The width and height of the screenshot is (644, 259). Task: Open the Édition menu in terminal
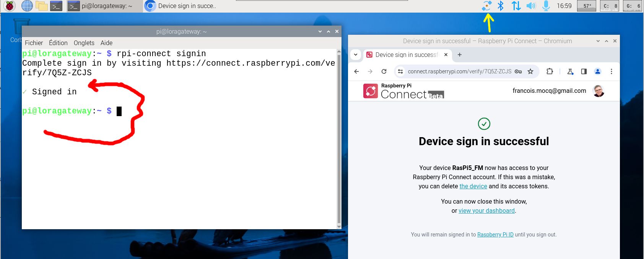click(58, 43)
